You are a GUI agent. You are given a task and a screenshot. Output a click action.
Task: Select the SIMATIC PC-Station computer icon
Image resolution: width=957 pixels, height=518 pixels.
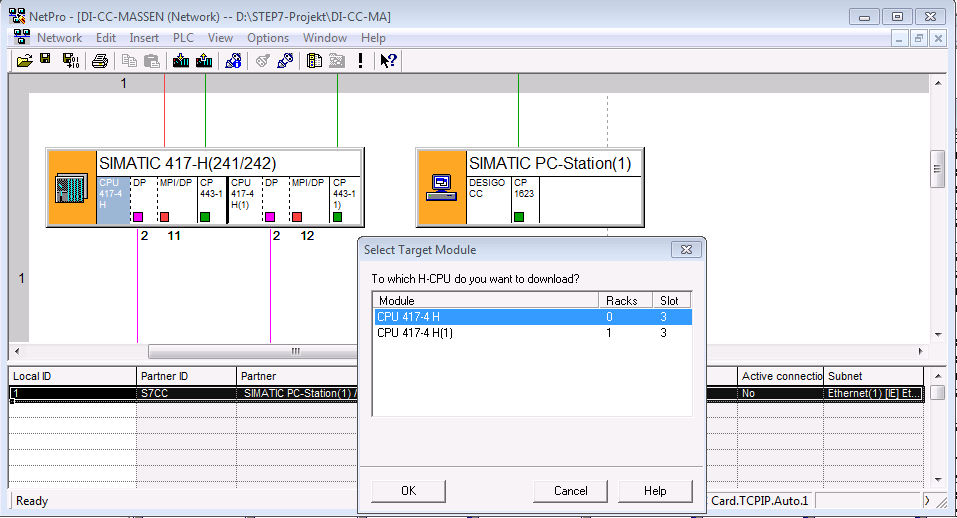[x=441, y=187]
